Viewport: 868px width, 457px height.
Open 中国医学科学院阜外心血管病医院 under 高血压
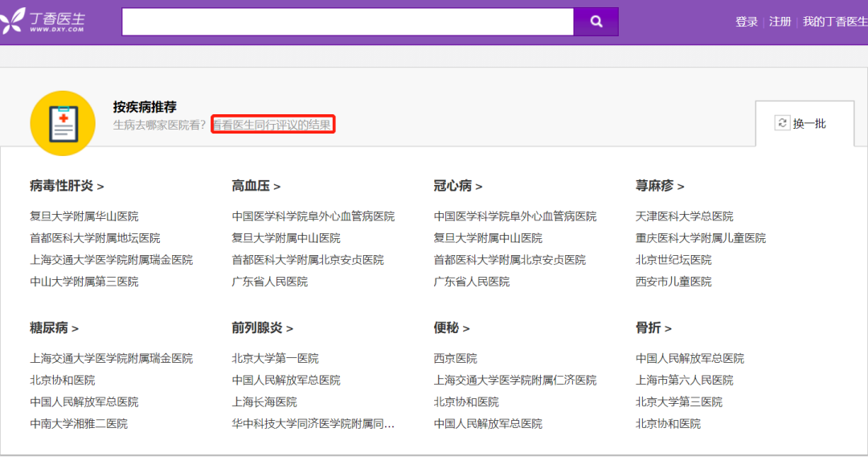tap(313, 216)
